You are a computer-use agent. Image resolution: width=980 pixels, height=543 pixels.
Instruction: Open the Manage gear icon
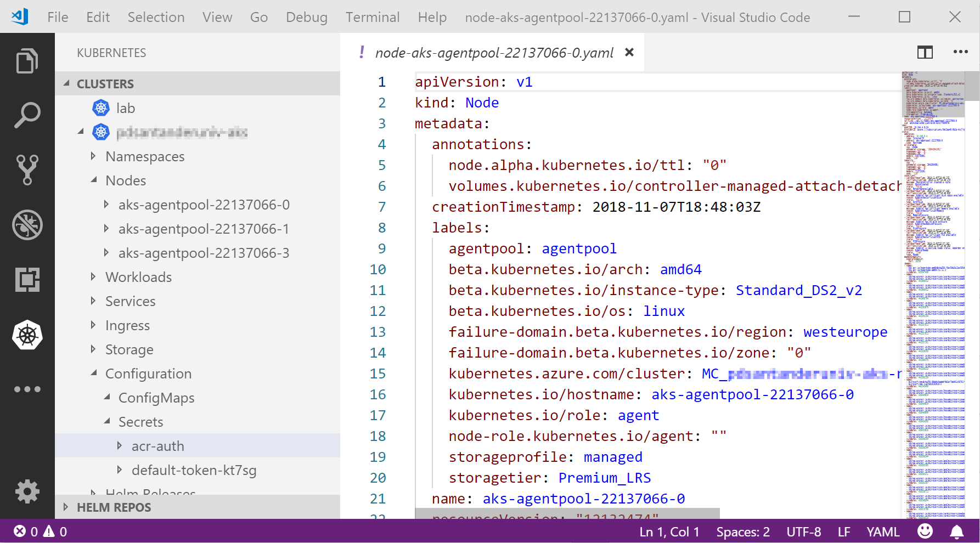pyautogui.click(x=27, y=491)
